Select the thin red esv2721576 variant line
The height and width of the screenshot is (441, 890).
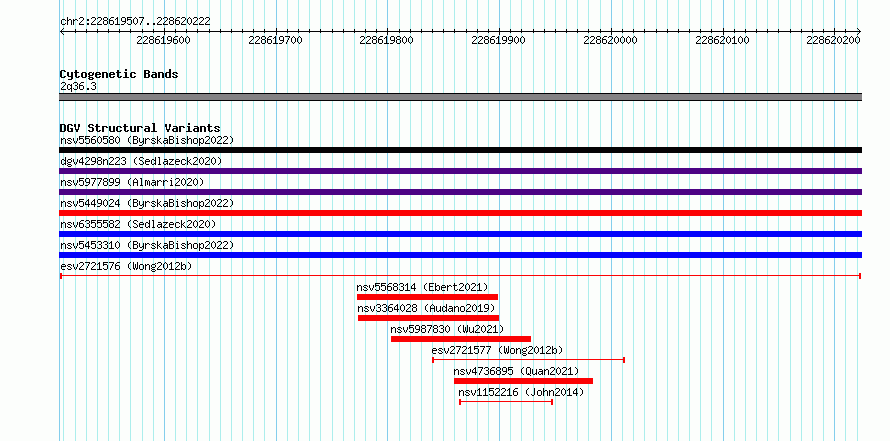[460, 276]
